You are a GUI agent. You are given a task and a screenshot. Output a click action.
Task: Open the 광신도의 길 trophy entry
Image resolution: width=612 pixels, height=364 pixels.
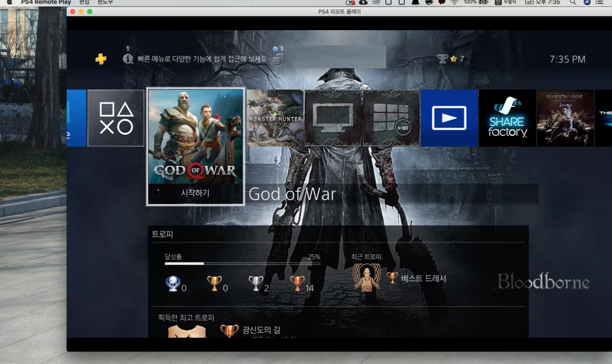click(261, 330)
